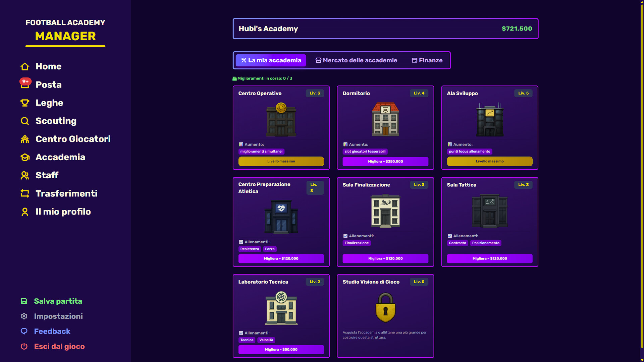Click the Salva partita disk icon
The width and height of the screenshot is (644, 362).
pos(24,301)
